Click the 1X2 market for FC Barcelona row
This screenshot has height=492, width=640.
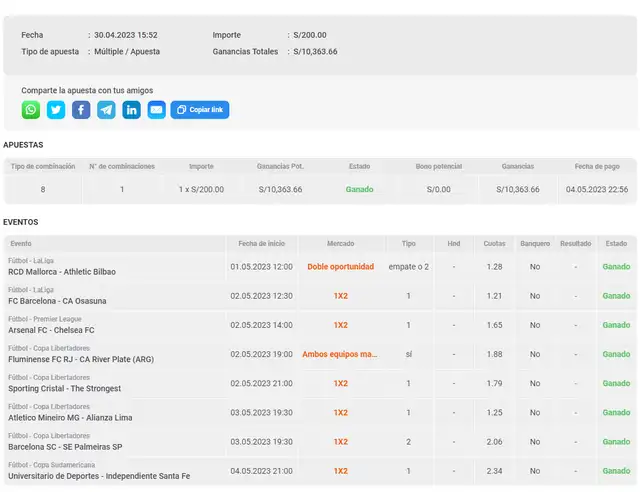[340, 296]
